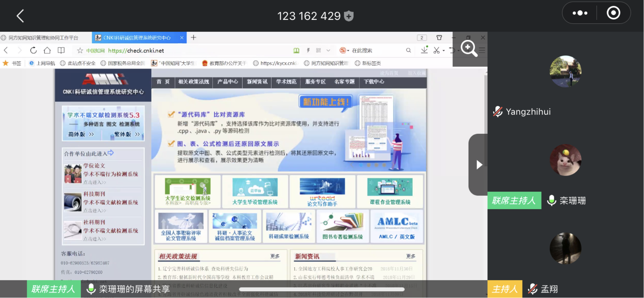The width and height of the screenshot is (644, 298).
Task: Collapse participant panel with the side arrow
Action: pyautogui.click(x=479, y=165)
